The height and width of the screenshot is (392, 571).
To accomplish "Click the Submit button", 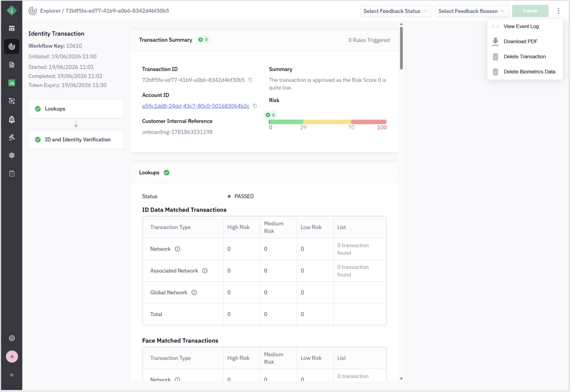I will tap(531, 11).
